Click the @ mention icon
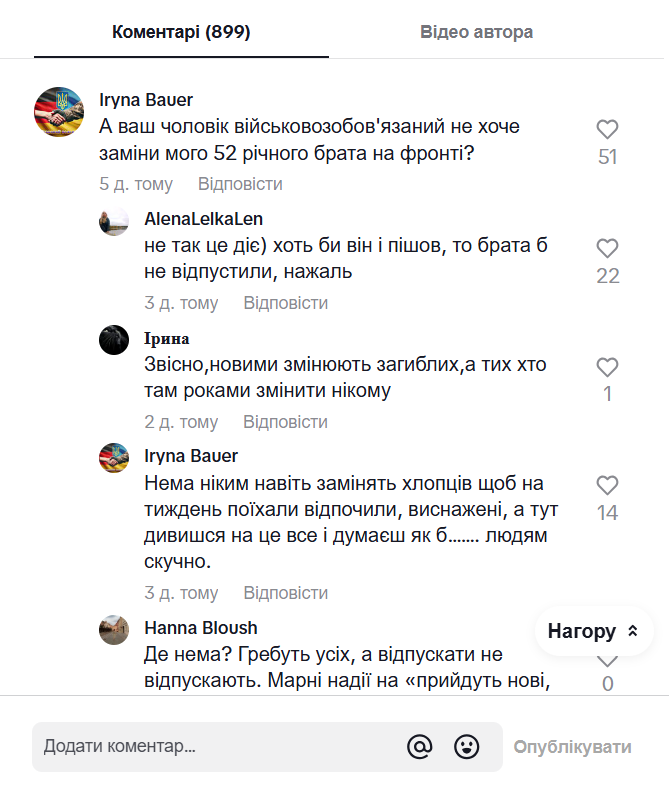The width and height of the screenshot is (669, 793). pos(420,746)
